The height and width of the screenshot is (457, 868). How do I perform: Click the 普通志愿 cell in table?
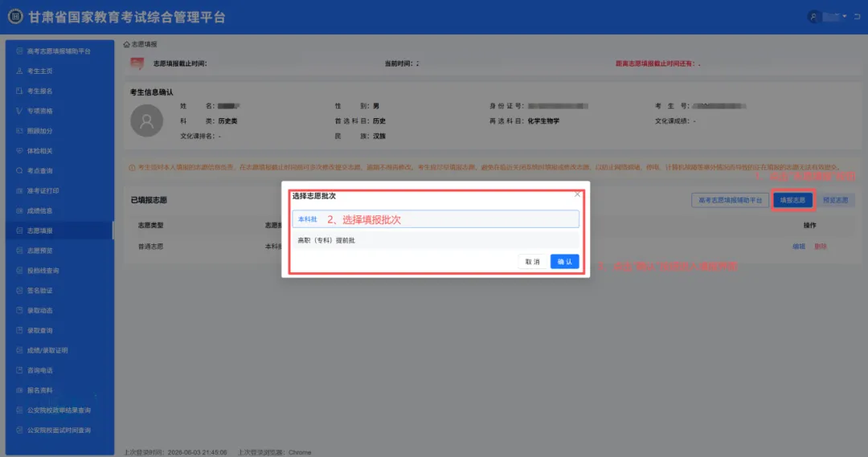coord(150,247)
